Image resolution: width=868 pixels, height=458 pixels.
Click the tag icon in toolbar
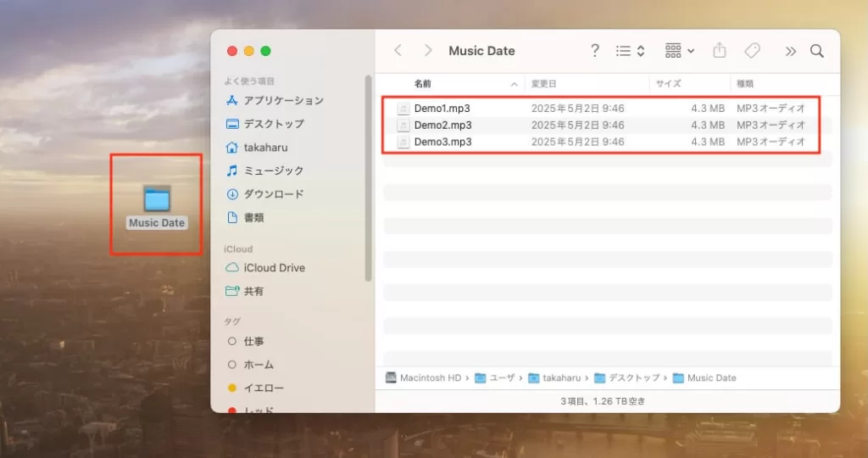753,51
